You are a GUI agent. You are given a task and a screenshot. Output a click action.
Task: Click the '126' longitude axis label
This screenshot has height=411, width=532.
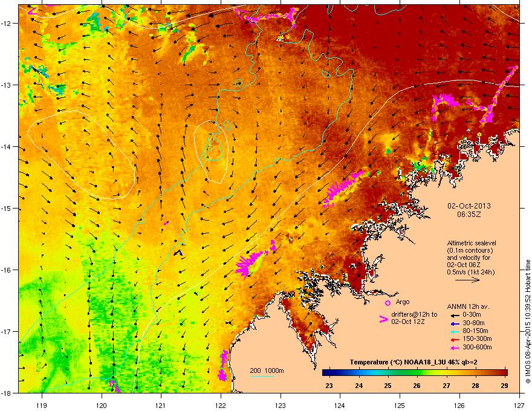(459, 405)
